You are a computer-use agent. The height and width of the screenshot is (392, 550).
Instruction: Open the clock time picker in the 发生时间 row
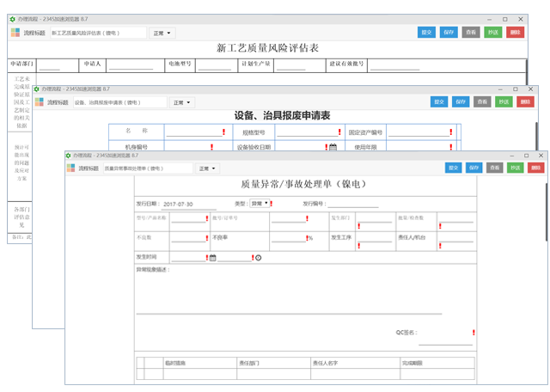(x=259, y=258)
